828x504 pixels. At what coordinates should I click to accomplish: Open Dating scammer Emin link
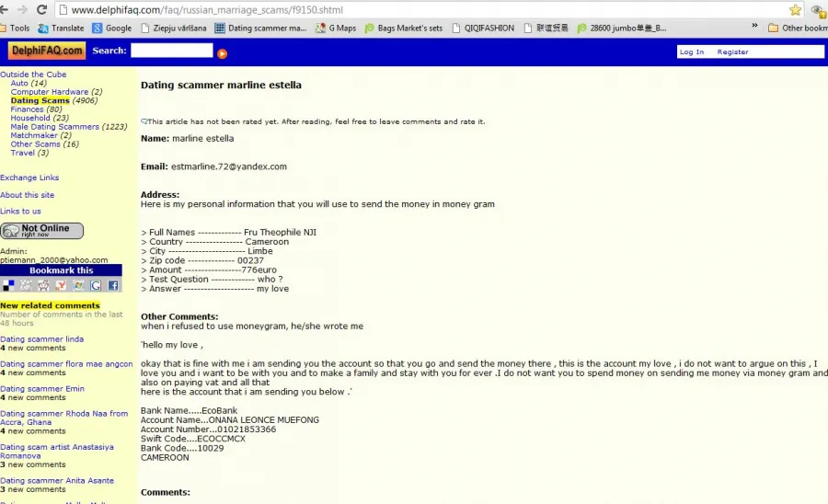[x=42, y=389]
